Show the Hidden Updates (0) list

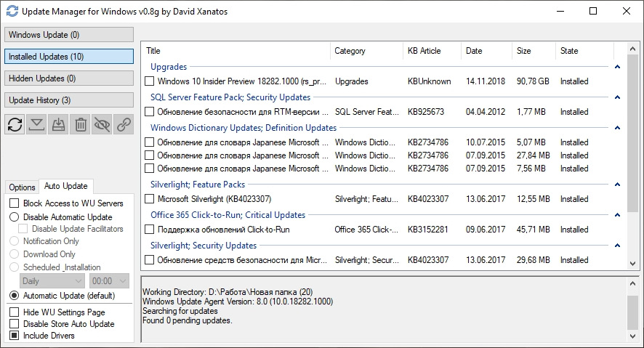coord(69,78)
